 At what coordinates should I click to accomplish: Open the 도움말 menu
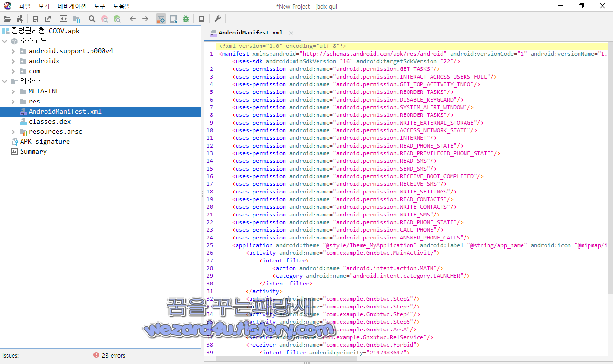point(122,6)
